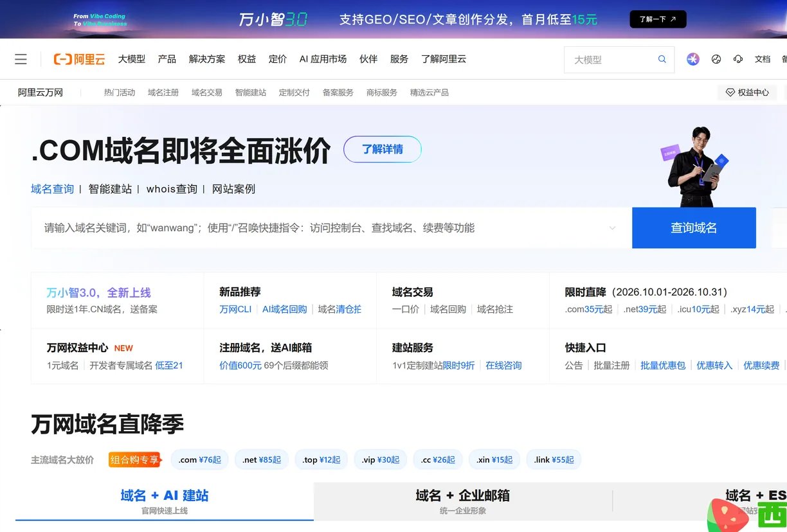Click the 批量优惠包 link
The image size is (787, 532).
[663, 366]
